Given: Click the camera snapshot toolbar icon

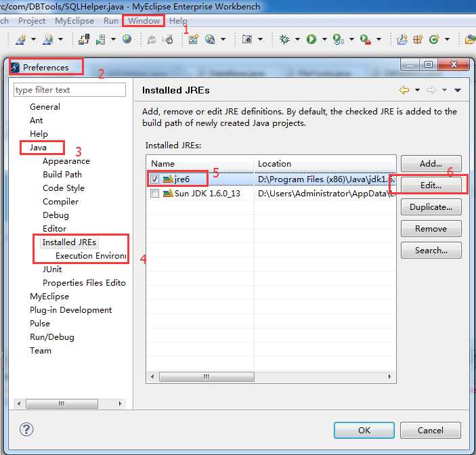Looking at the screenshot, I should (x=247, y=39).
